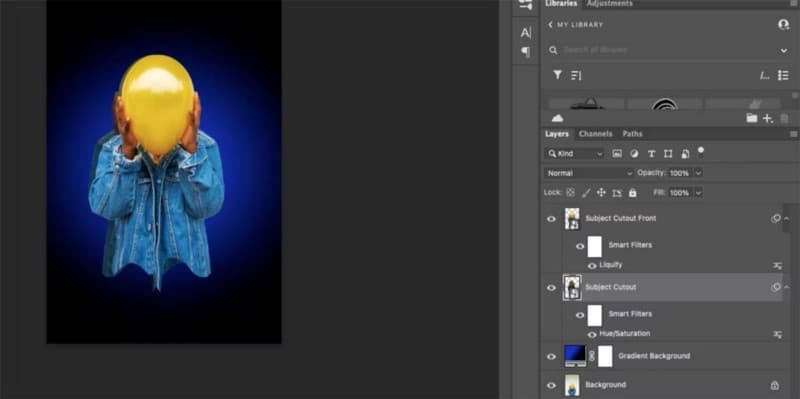Switch to the Paths tab
Screen dimensions: 800x399
632,134
